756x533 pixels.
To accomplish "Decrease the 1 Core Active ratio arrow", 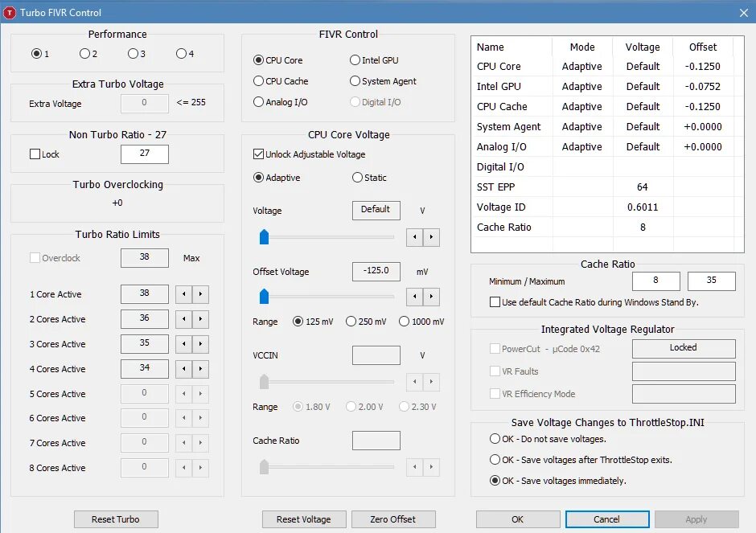I will click(183, 294).
